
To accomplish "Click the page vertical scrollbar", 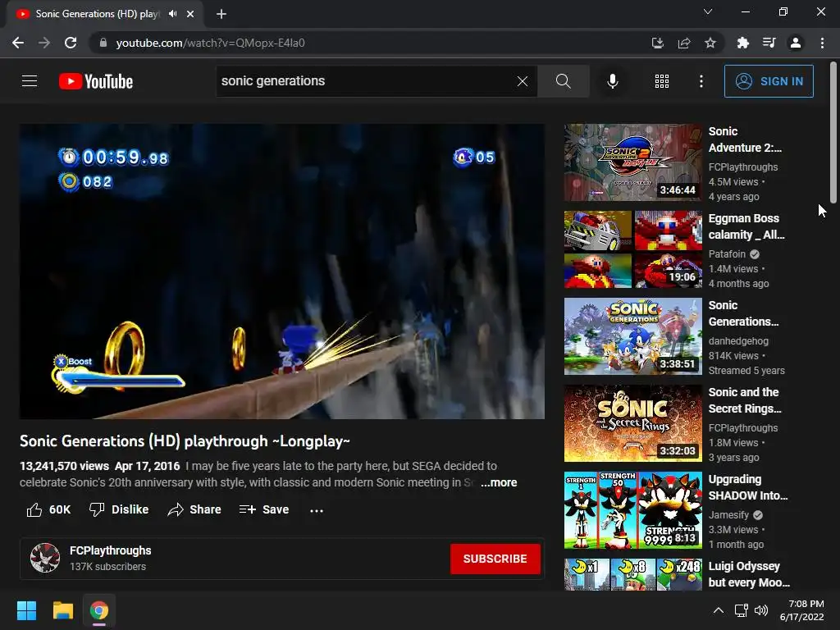I will (833, 134).
